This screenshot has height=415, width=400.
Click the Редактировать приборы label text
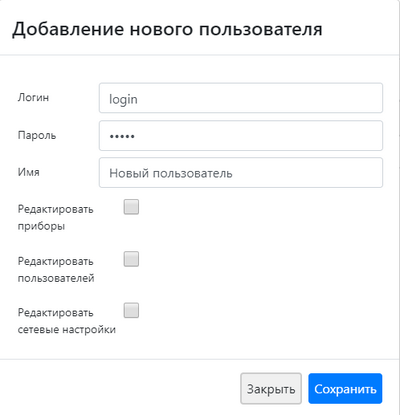point(56,218)
